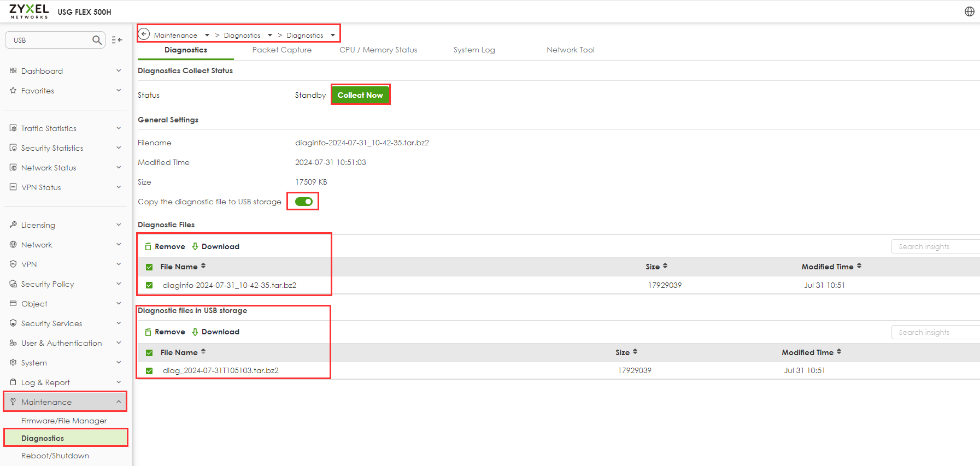This screenshot has height=466, width=980.
Task: Sort Diagnostic Files by File Name
Action: (203, 266)
